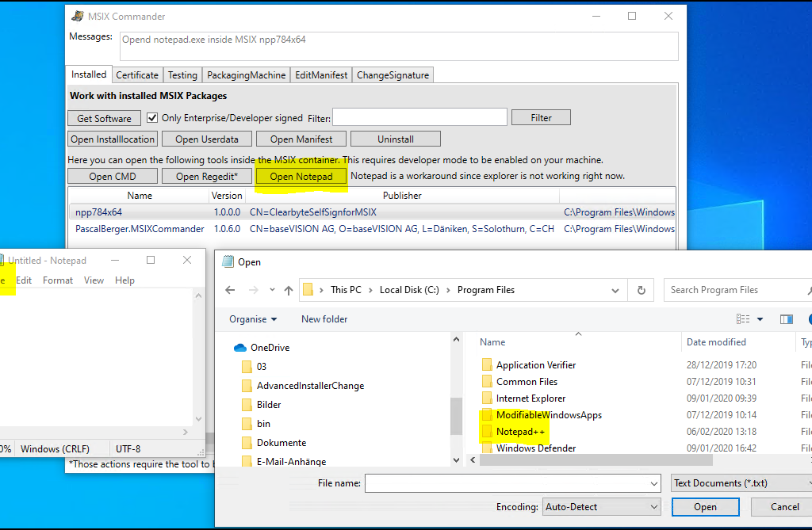
Task: Click the Open CMD button
Action: [113, 177]
